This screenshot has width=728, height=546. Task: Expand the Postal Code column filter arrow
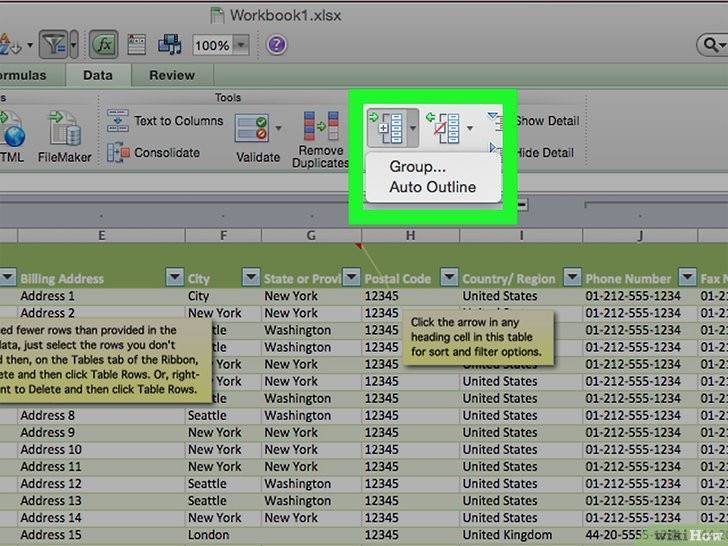[x=448, y=278]
